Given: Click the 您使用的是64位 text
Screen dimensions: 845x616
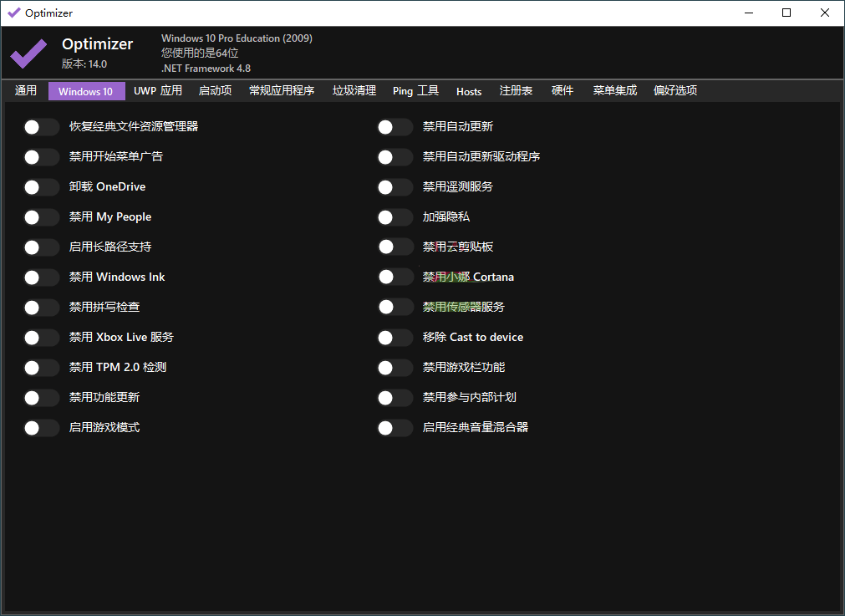Looking at the screenshot, I should coord(200,53).
